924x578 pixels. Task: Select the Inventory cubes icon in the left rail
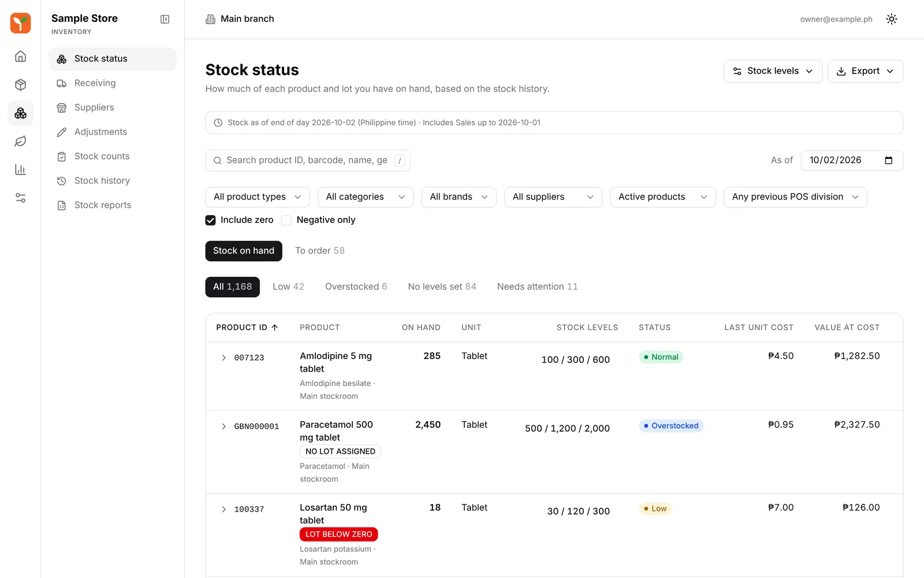tap(20, 113)
